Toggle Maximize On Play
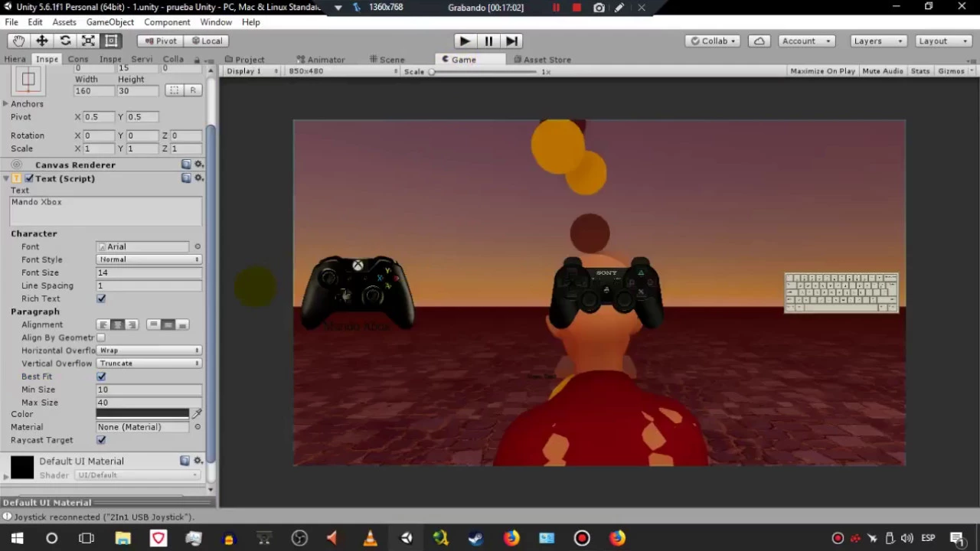 click(822, 71)
